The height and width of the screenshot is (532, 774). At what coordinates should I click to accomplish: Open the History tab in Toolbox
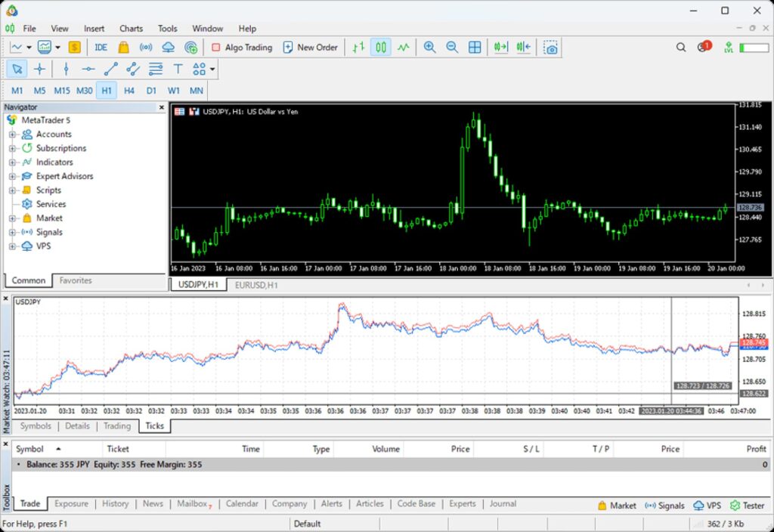pos(115,504)
